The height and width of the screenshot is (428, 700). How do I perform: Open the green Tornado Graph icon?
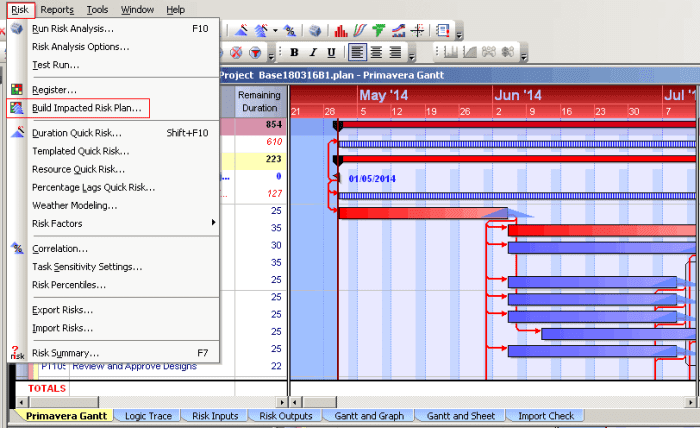[379, 30]
